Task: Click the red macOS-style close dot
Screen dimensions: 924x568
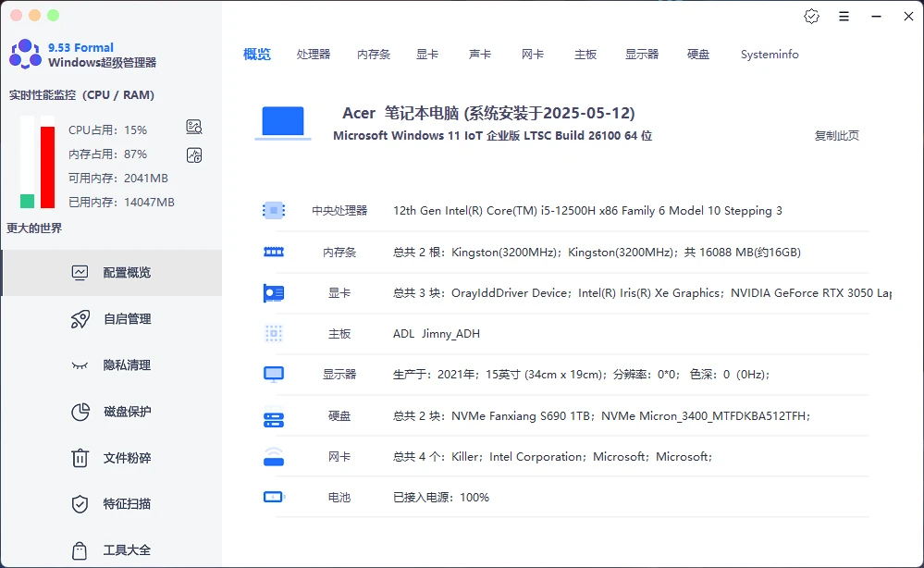Action: (x=17, y=16)
